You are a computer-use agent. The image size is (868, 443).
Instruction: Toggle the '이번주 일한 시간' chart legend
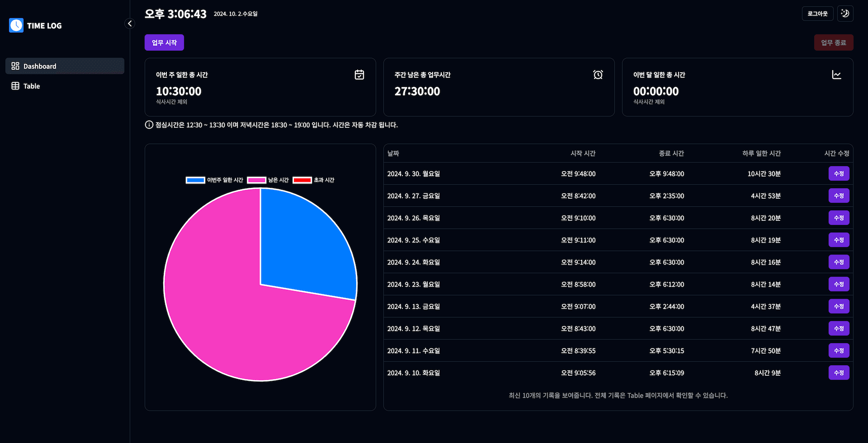point(214,180)
